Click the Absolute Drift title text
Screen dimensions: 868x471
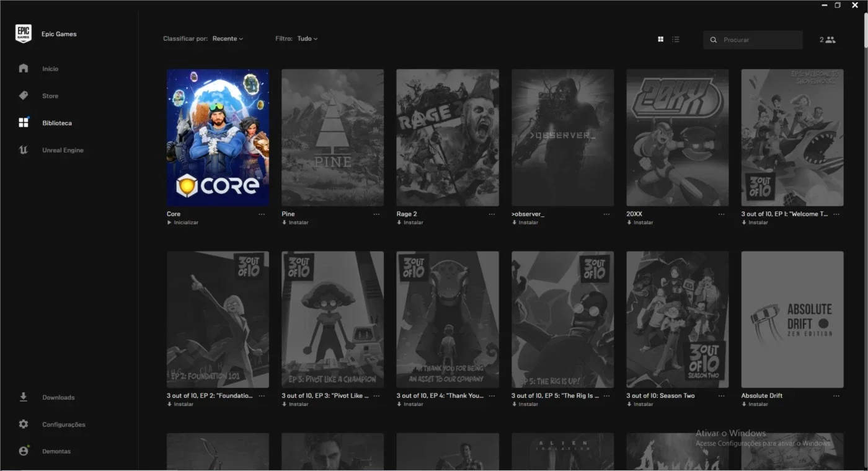(762, 396)
